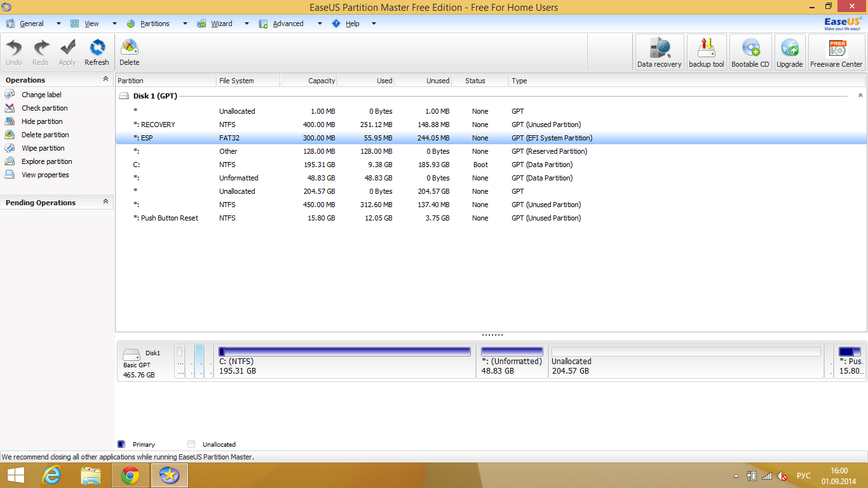Click the Redo toolbar icon
The image size is (868, 488).
click(x=41, y=52)
